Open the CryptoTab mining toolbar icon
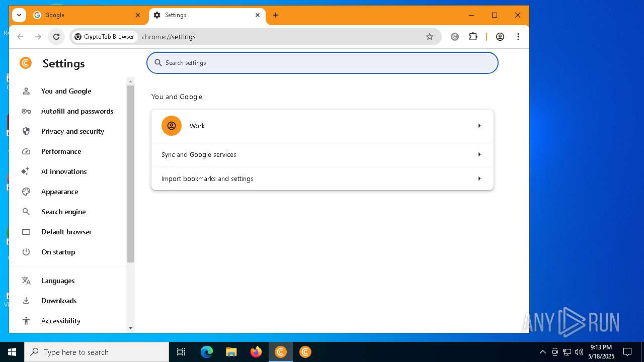Image resolution: width=644 pixels, height=362 pixels. [455, 37]
